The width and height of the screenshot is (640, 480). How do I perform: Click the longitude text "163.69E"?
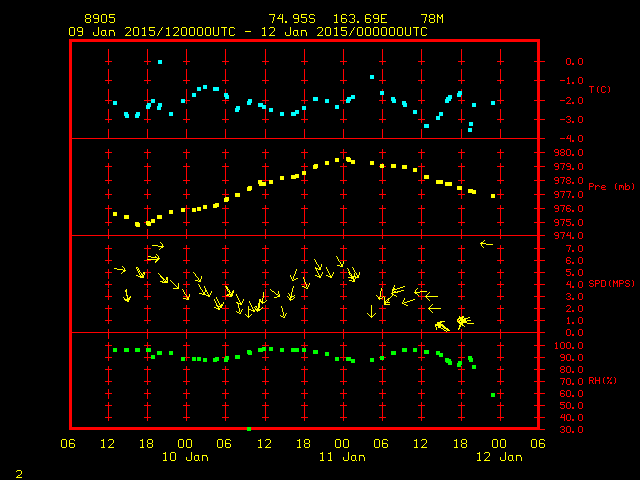click(360, 19)
